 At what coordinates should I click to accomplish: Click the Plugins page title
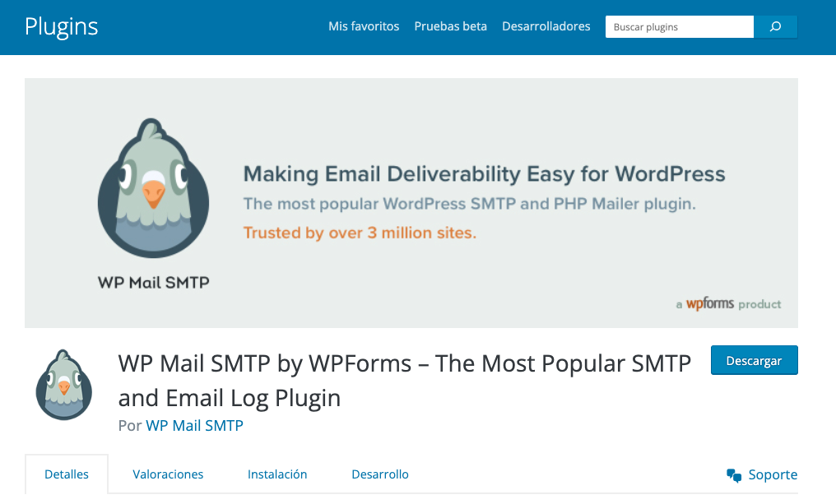[x=62, y=26]
